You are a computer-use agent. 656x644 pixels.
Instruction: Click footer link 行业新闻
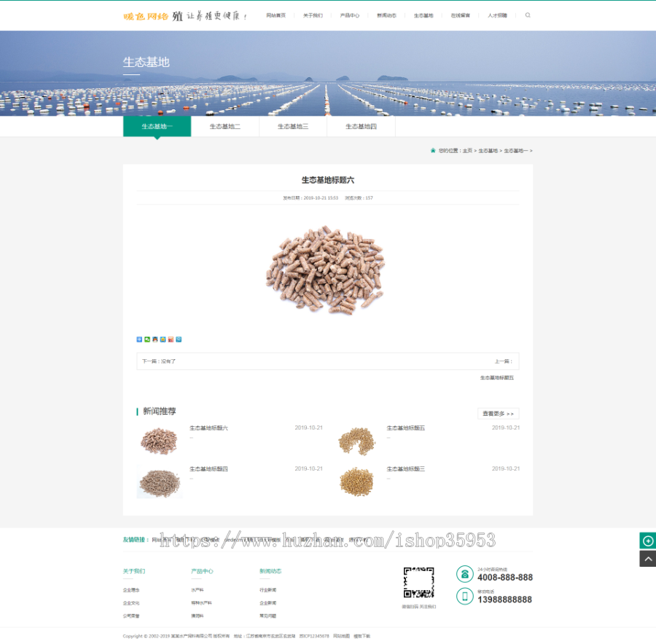pyautogui.click(x=268, y=590)
